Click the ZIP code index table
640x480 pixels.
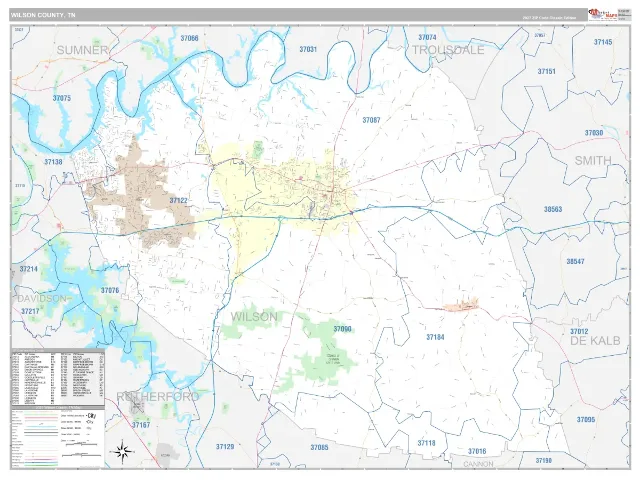(58, 377)
